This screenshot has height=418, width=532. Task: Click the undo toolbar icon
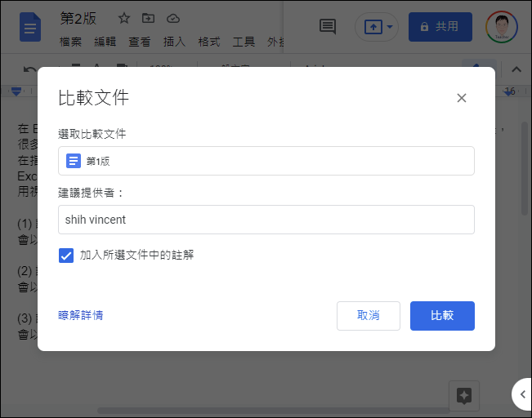coord(29,69)
